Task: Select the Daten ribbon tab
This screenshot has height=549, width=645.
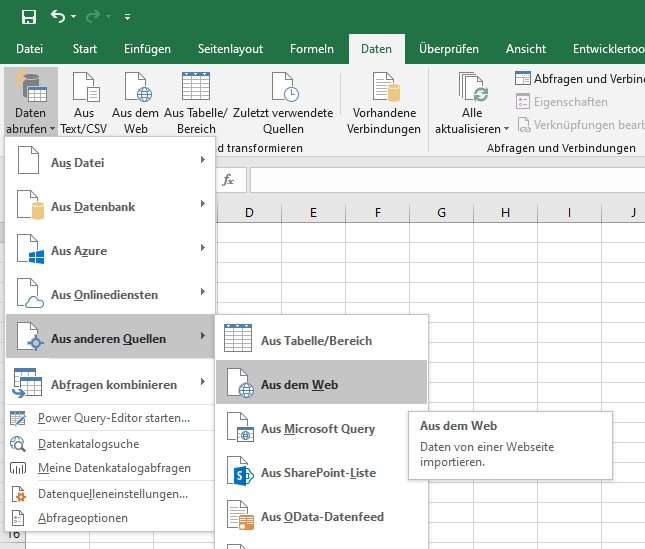Action: coord(376,49)
